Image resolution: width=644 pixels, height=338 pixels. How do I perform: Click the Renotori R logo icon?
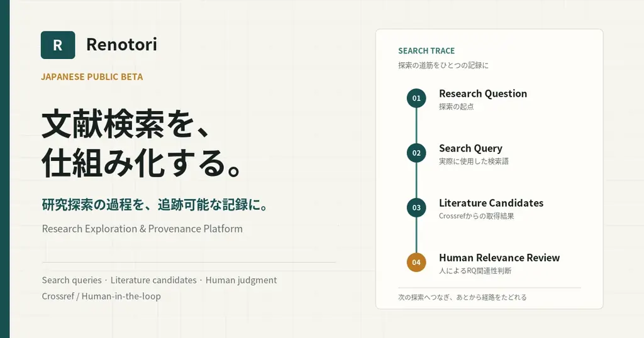pos(58,45)
